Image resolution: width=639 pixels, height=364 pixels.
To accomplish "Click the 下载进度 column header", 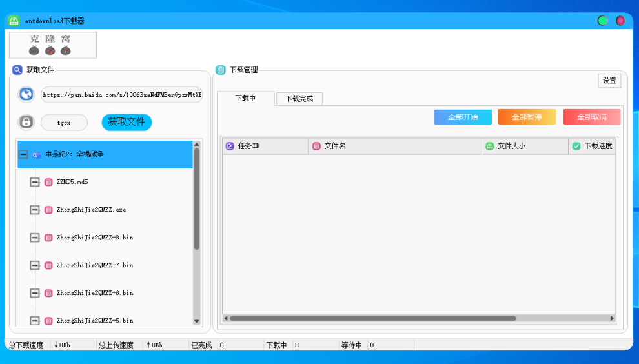I will (x=591, y=146).
